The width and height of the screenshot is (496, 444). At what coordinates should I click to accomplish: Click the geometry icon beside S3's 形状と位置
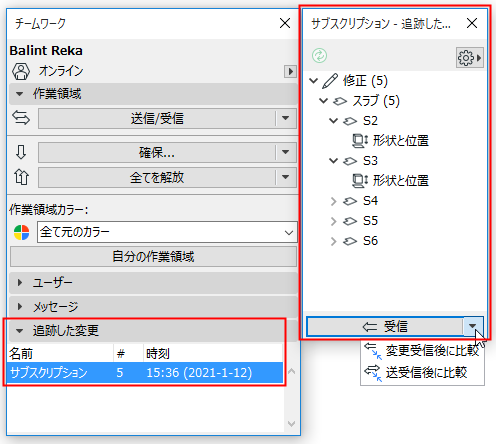360,181
